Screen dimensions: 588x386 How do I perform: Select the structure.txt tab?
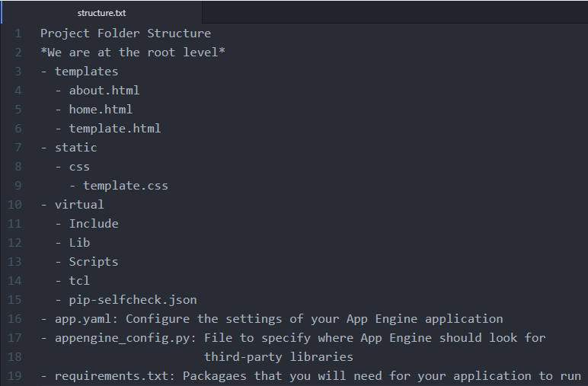point(101,13)
